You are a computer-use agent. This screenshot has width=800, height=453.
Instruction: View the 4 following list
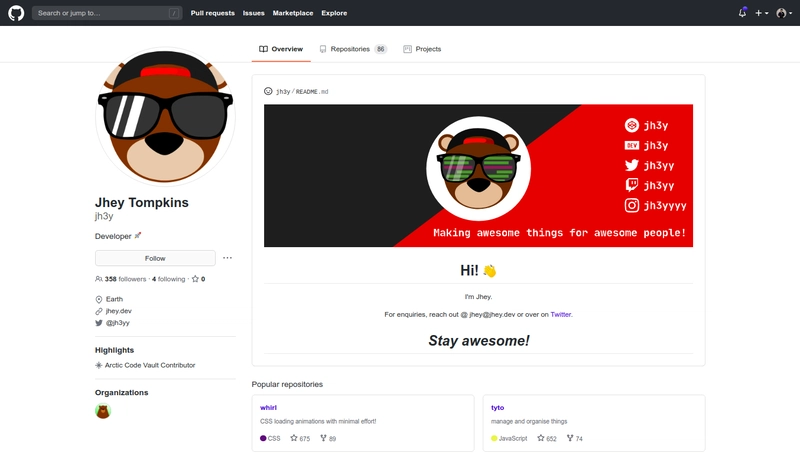[168, 279]
